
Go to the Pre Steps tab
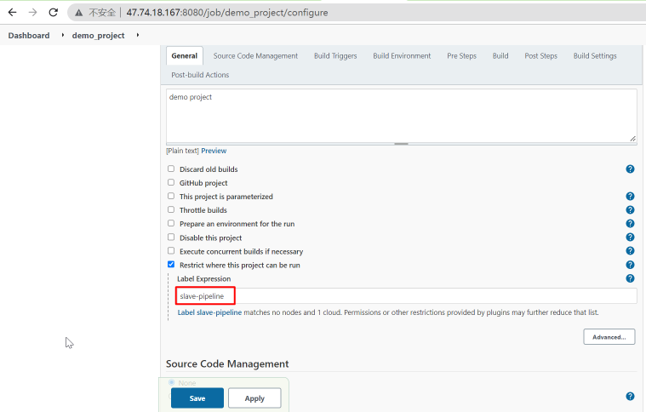pos(461,56)
